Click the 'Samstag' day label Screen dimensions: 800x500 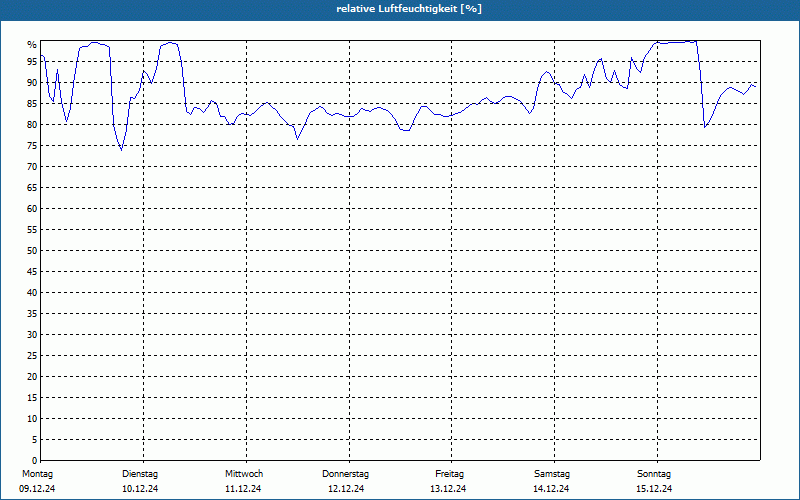tap(552, 474)
